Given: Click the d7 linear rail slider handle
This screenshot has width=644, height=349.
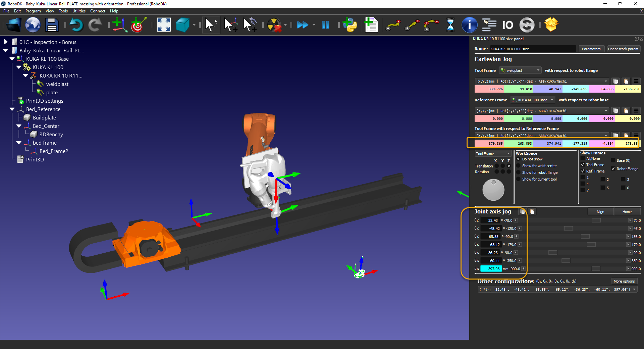Looking at the screenshot, I should click(x=596, y=269).
